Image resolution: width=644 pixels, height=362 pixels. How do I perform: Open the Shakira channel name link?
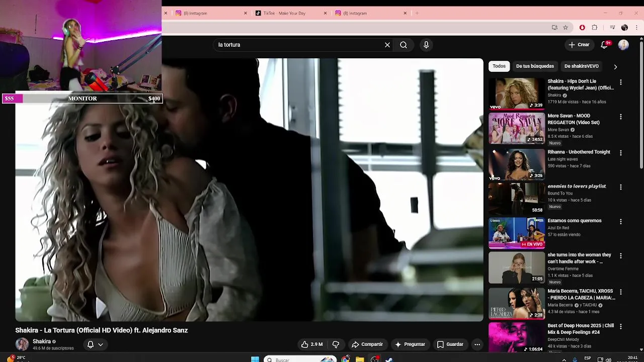[42, 341]
